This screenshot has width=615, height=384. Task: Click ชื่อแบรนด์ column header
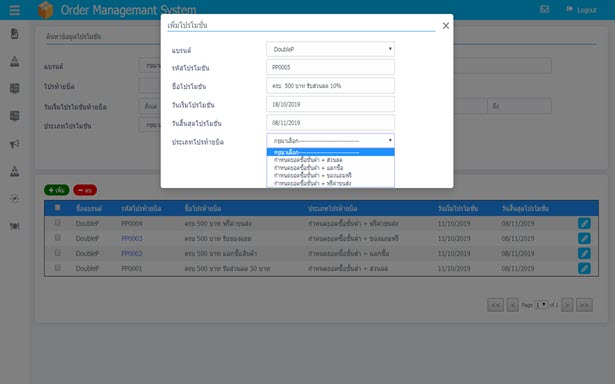point(89,209)
